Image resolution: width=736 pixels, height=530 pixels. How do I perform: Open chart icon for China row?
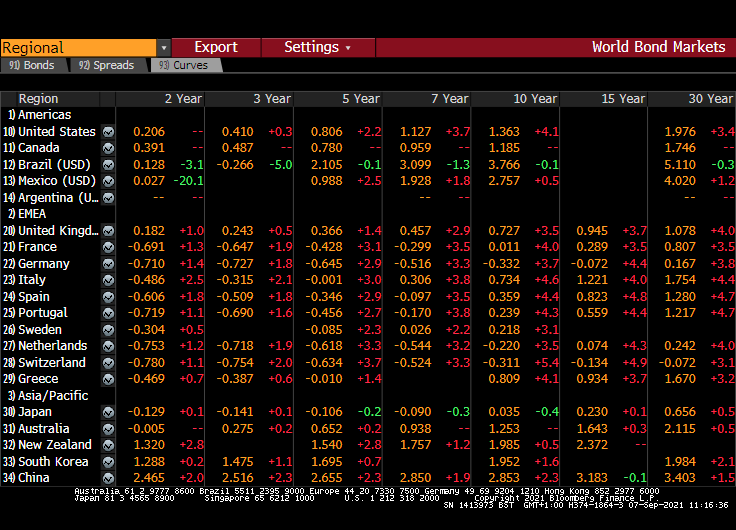[x=108, y=478]
